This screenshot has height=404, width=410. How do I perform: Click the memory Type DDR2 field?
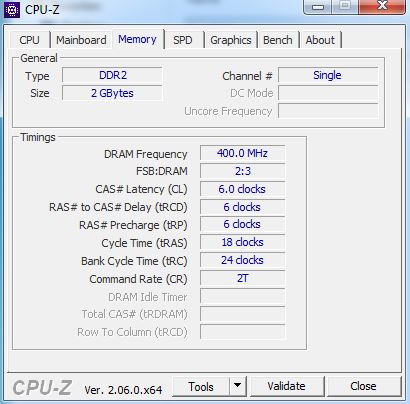tap(113, 75)
